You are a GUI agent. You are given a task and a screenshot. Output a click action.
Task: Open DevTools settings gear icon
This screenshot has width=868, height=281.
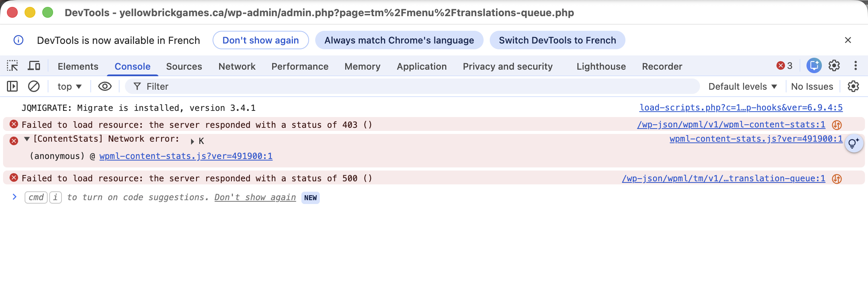[x=834, y=66]
